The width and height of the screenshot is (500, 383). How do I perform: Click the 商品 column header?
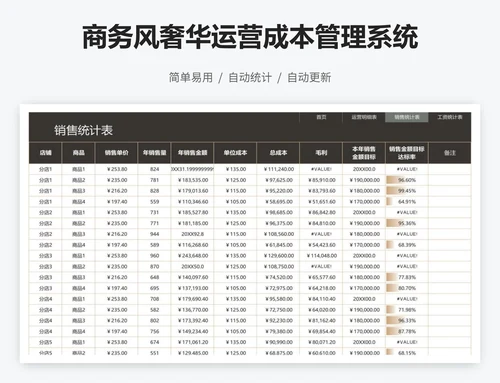tap(78, 153)
